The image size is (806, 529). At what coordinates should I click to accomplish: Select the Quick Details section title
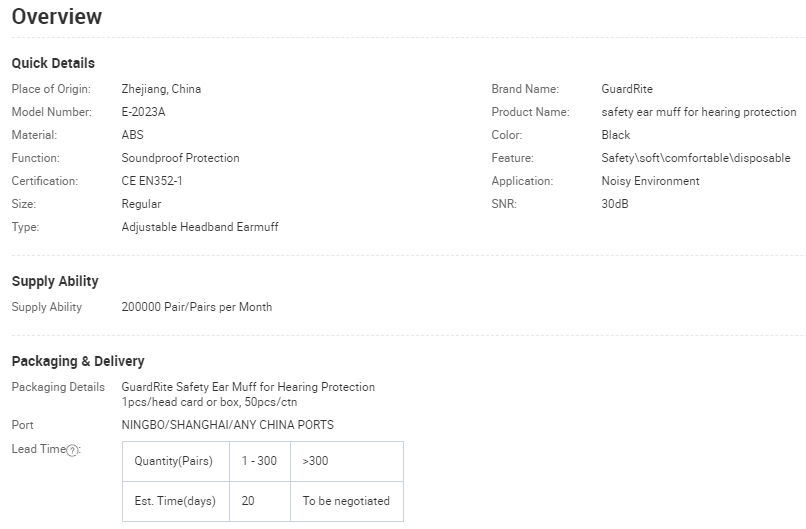click(x=53, y=63)
